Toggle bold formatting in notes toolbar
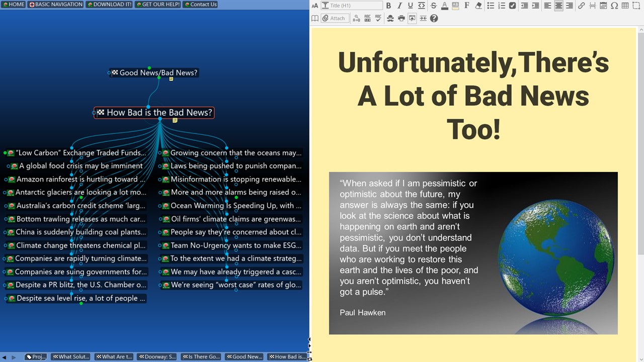 tap(388, 6)
